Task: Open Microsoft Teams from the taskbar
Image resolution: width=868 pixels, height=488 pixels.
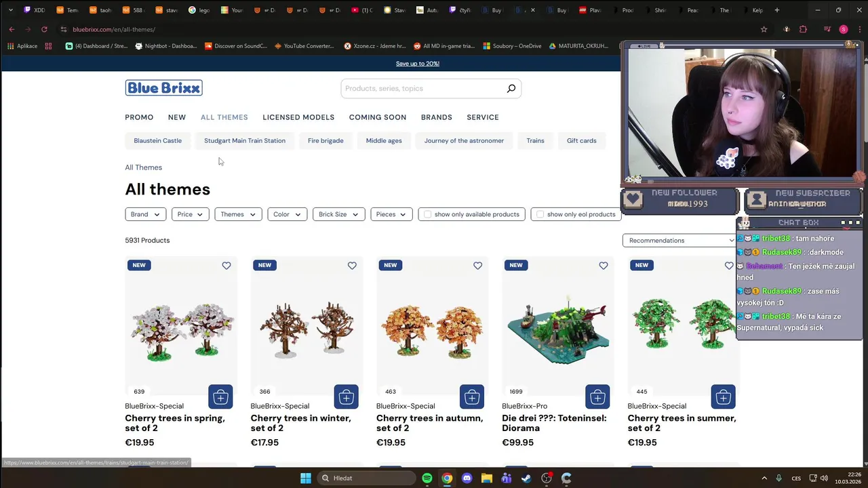Action: [x=507, y=478]
